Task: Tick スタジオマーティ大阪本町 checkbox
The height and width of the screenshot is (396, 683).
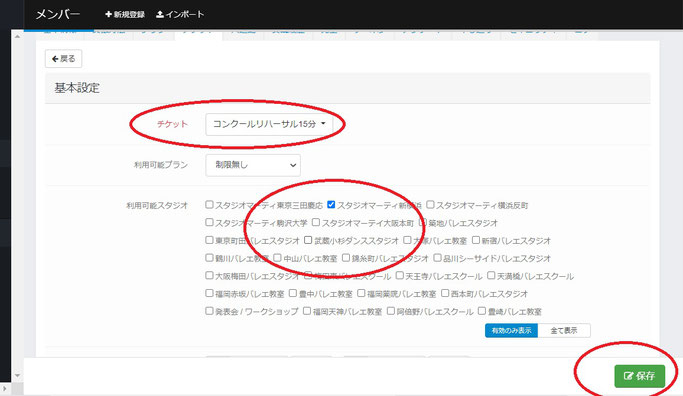Action: coord(316,222)
